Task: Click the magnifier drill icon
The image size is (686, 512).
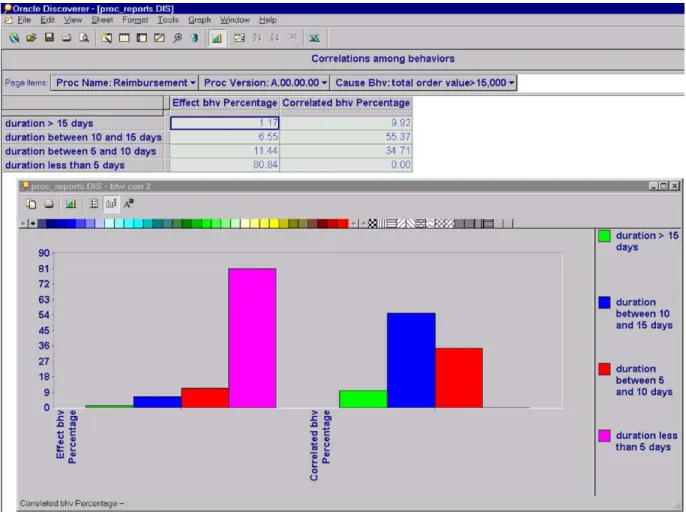Action: click(177, 38)
